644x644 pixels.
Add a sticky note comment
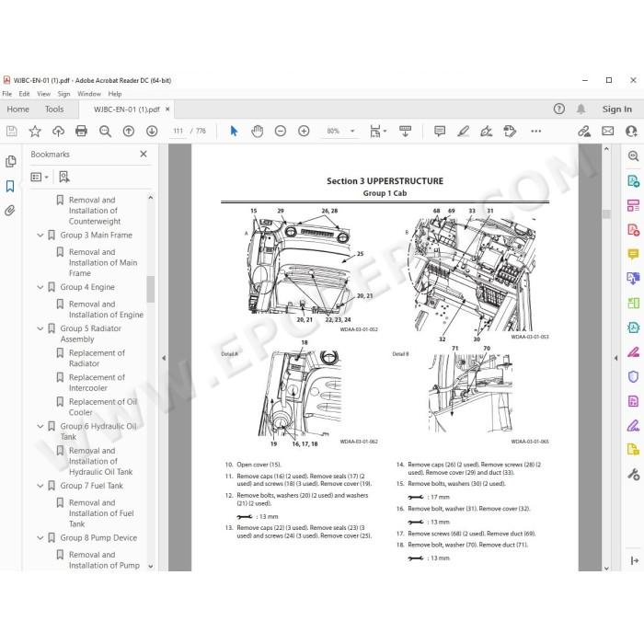(440, 131)
